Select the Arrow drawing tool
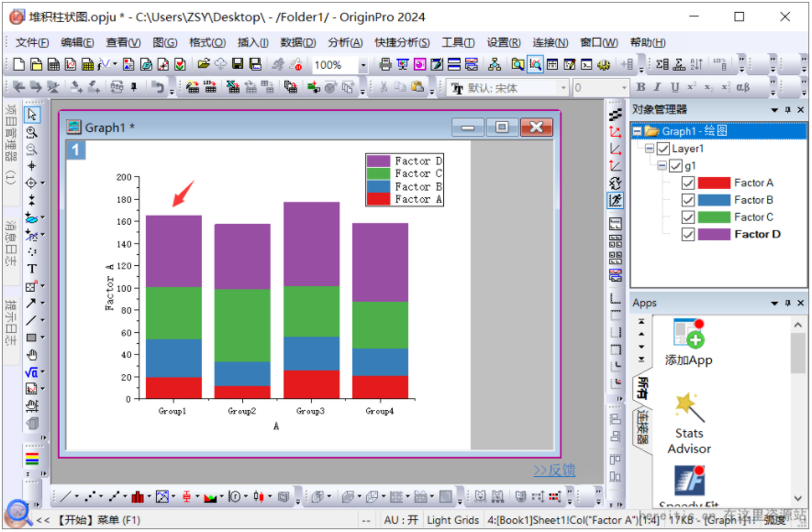This screenshot has height=532, width=812. click(31, 303)
